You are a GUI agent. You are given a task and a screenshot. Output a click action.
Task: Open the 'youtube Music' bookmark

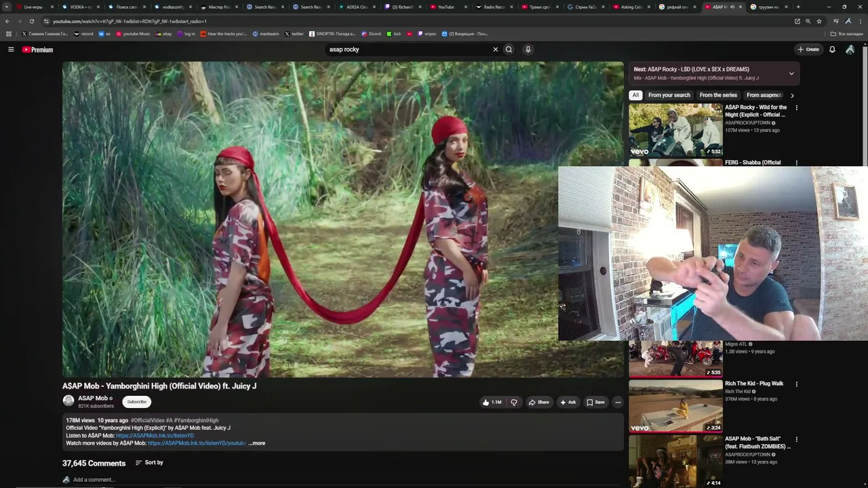pos(133,34)
